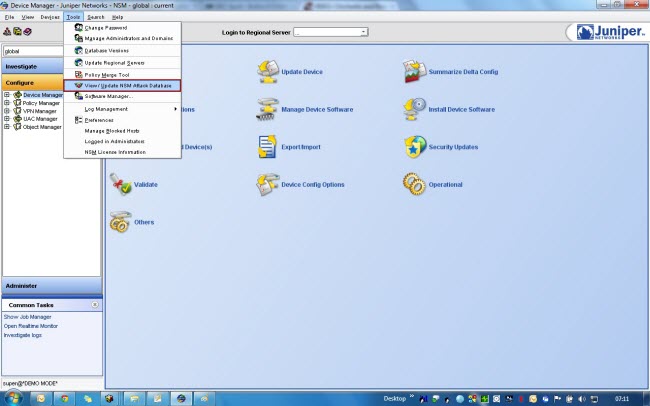The height and width of the screenshot is (406, 650).
Task: Open the View menu
Action: (x=28, y=17)
